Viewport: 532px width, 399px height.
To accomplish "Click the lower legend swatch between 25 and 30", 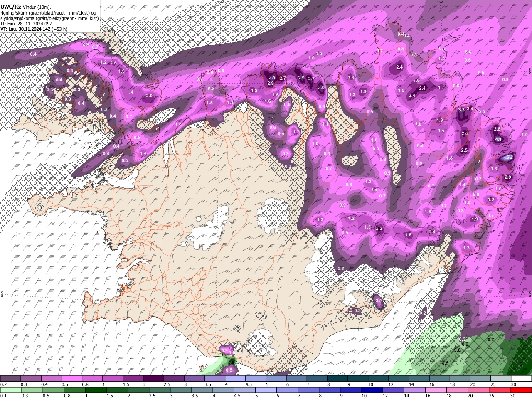I will [x=500, y=390].
